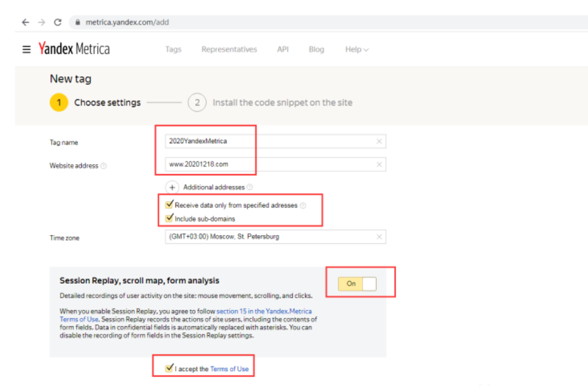The width and height of the screenshot is (588, 386).
Task: Open the Time zone selection field
Action: point(275,237)
